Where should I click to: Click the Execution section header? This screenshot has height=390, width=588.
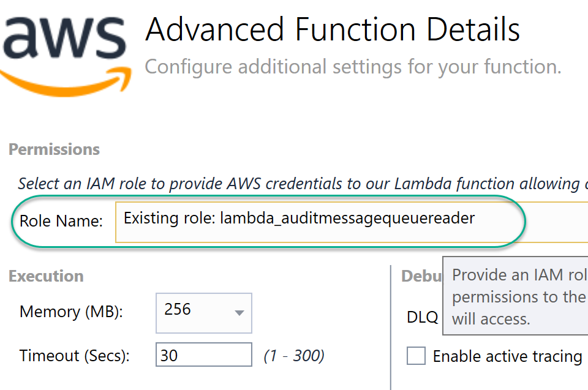click(45, 276)
